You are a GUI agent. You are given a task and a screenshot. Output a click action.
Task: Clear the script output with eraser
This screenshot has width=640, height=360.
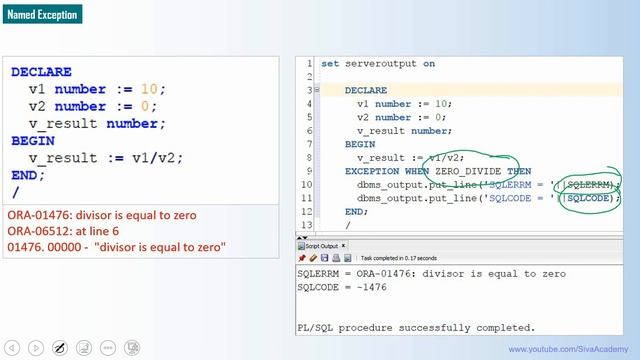click(313, 258)
